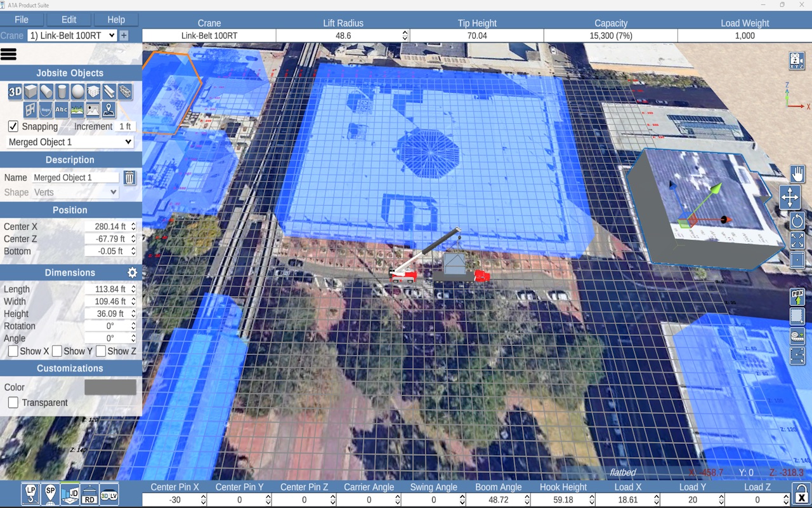Click the Tip Height value 70.04
The image size is (812, 508).
[x=477, y=36]
